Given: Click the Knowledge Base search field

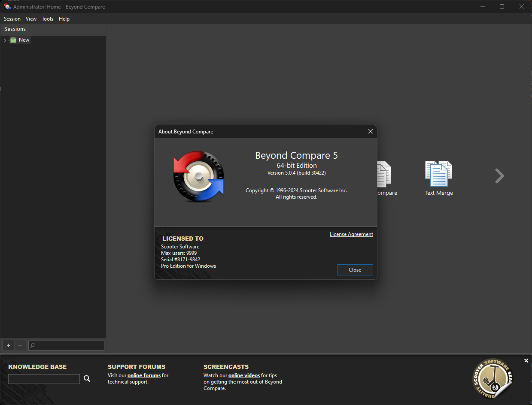Looking at the screenshot, I should (x=44, y=379).
